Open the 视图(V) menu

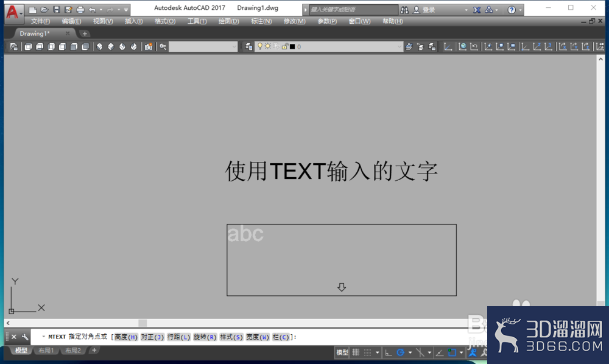point(103,21)
